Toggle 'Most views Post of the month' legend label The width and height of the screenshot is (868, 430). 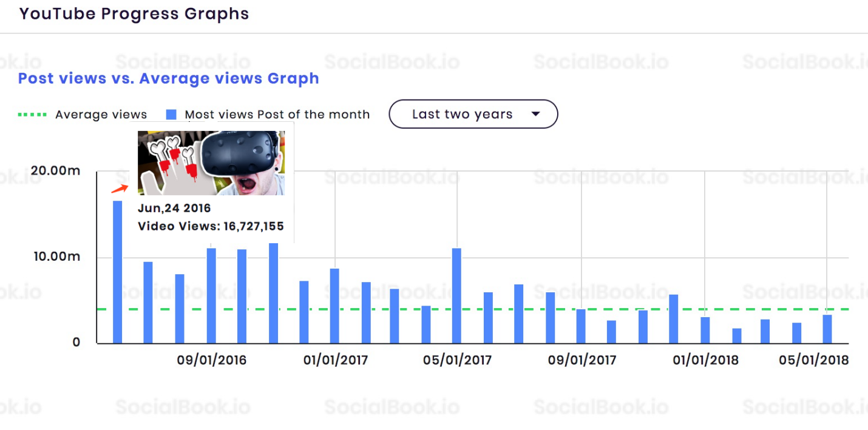277,114
